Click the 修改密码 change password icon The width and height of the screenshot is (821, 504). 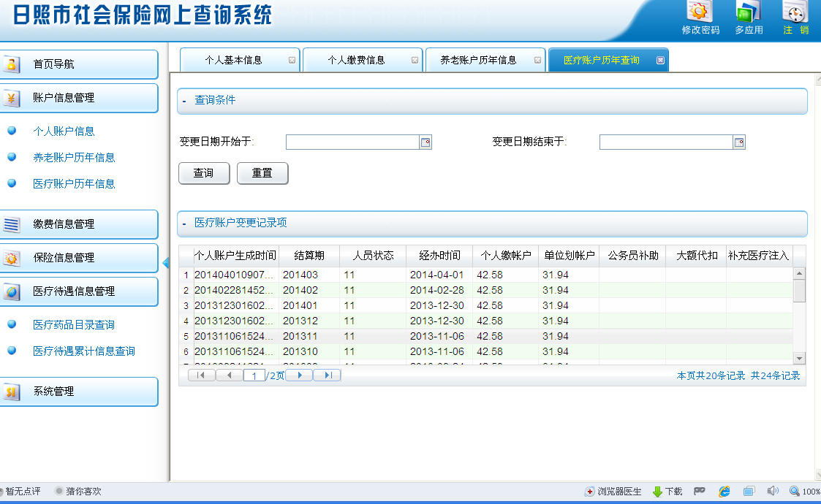click(700, 13)
